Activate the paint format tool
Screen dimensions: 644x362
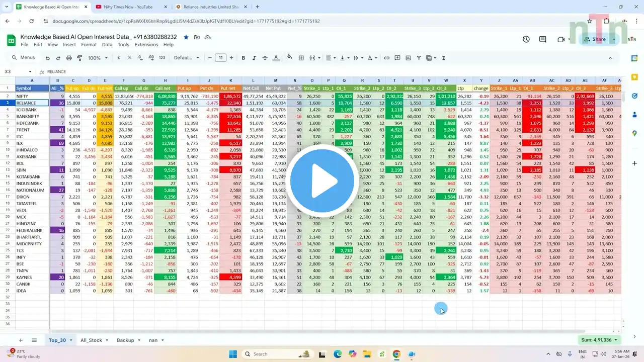79,58
